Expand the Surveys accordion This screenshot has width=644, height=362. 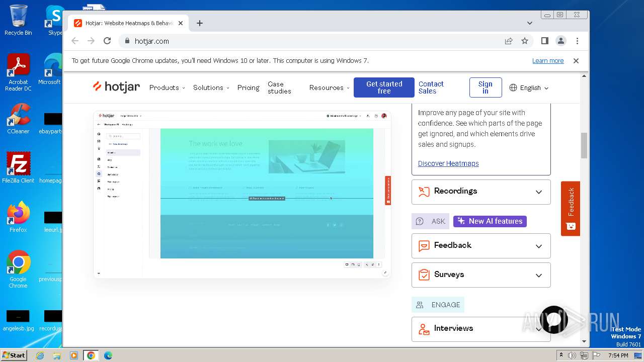point(481,275)
